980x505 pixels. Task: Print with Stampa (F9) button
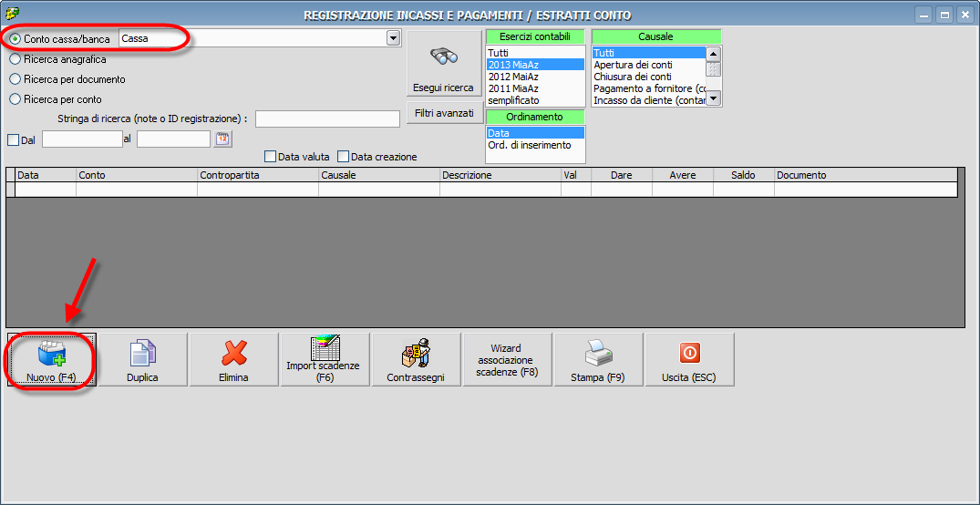[598, 359]
